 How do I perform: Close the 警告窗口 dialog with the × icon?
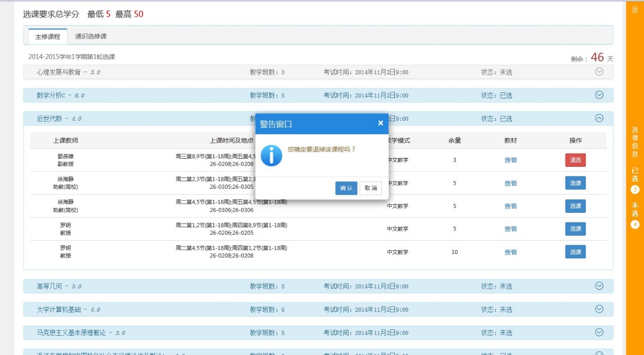click(381, 123)
